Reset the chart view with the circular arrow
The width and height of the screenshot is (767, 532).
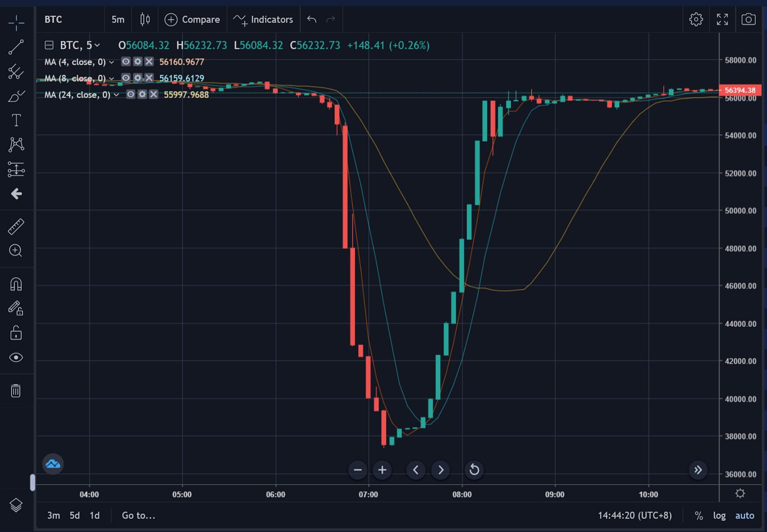tap(473, 470)
